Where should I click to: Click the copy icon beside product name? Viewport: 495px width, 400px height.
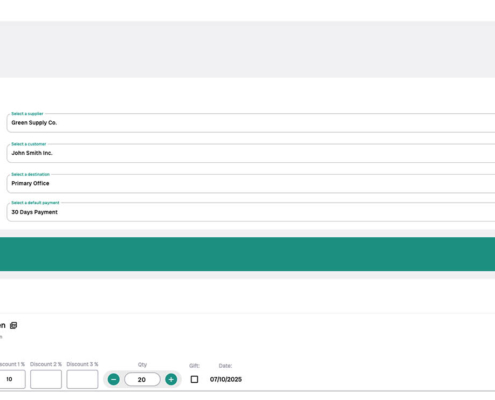point(13,325)
